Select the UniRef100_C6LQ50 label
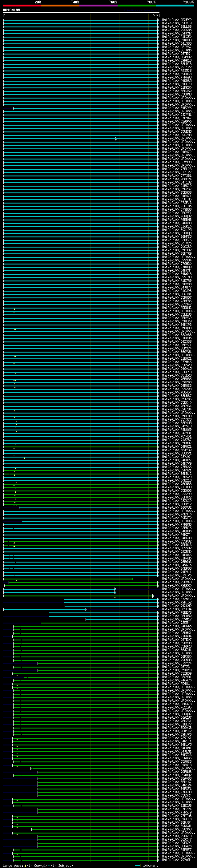This screenshot has width=197, height=868. coord(177,616)
